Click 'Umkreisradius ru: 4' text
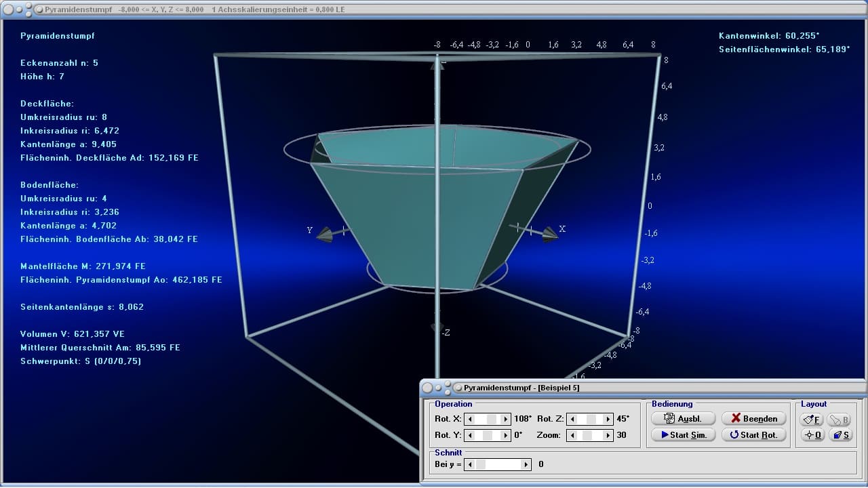This screenshot has width=868, height=488. coord(64,198)
